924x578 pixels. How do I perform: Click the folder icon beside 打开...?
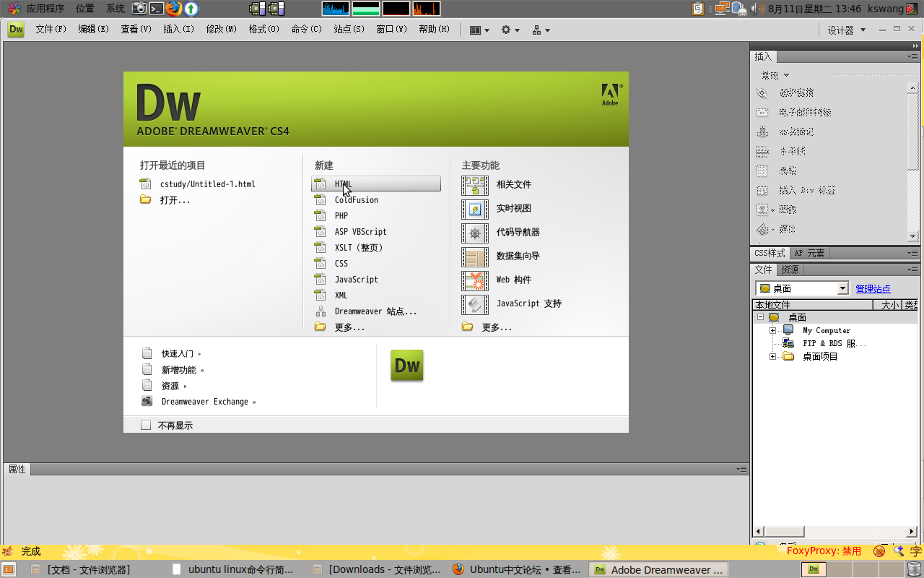coord(146,200)
